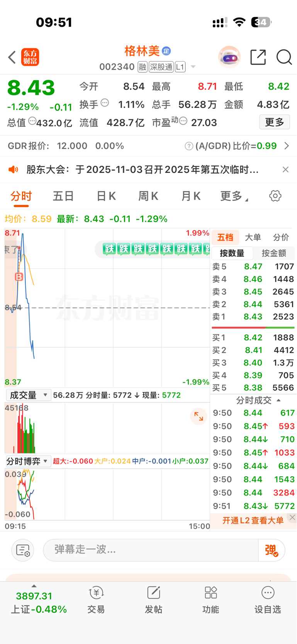Tap the 9:51 8.43 trade row
297x644 pixels.
tap(254, 506)
